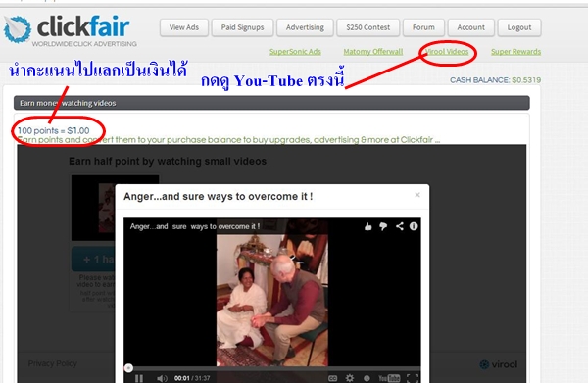Click '100 points = $1.00' text

[x=53, y=130]
